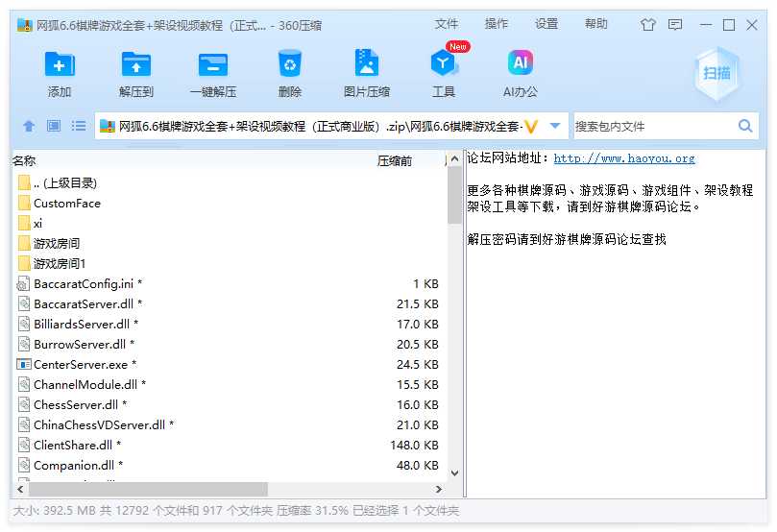Viewport: 777px width, 532px height.
Task: Sort by the 压缩前 column header
Action: [x=395, y=161]
